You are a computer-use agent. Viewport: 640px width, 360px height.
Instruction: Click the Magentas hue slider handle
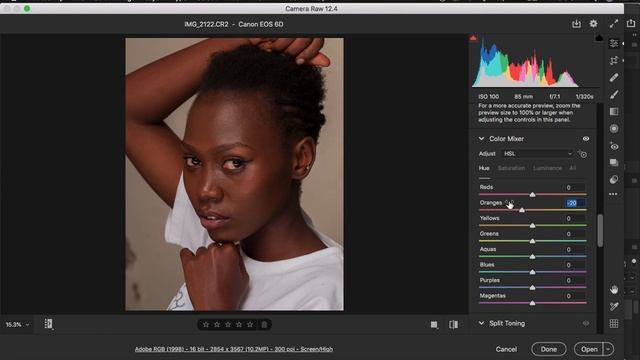tap(532, 303)
